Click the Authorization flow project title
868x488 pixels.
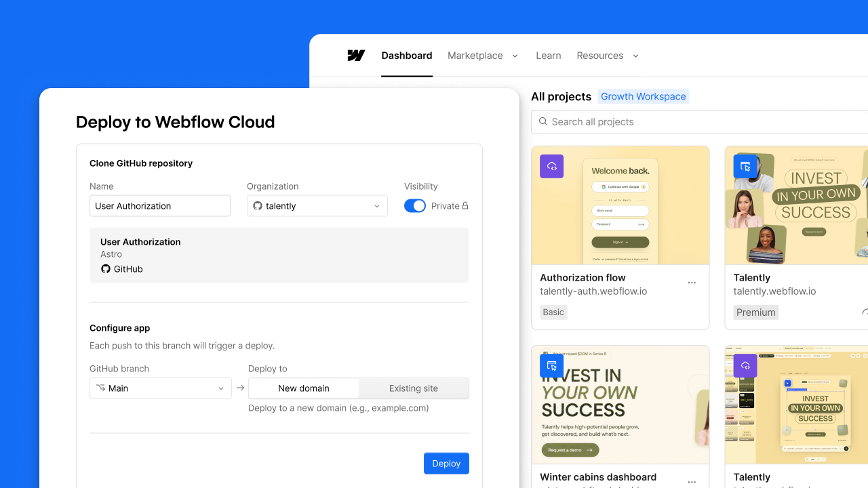[x=583, y=277]
